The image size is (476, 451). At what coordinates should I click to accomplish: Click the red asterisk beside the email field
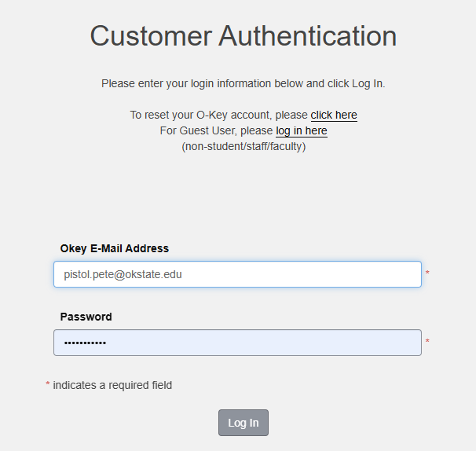tap(427, 274)
